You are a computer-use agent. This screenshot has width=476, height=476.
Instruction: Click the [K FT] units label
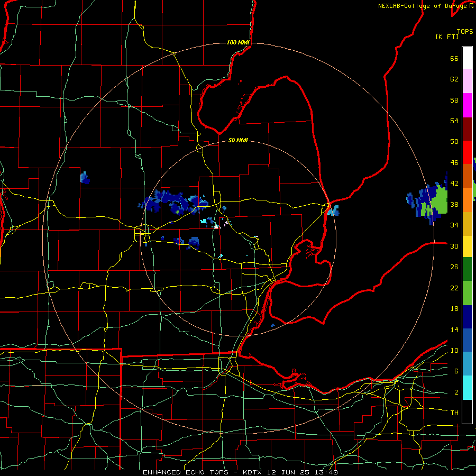(x=447, y=37)
